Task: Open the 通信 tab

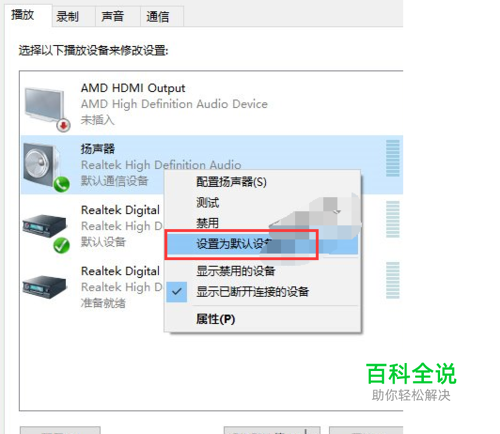Action: pos(158,16)
